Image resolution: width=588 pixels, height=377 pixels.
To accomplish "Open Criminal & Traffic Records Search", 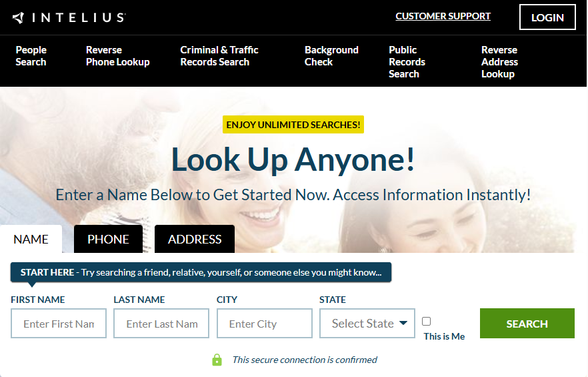I will point(219,56).
